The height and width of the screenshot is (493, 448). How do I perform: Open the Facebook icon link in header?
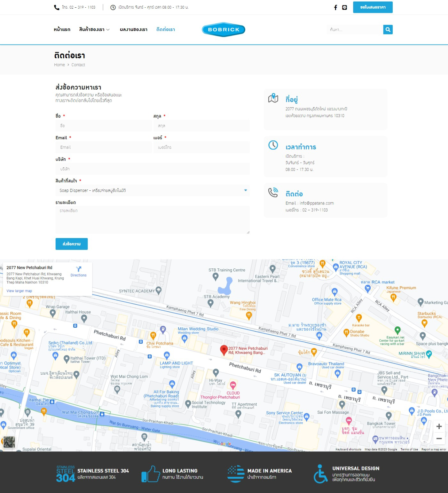335,7
